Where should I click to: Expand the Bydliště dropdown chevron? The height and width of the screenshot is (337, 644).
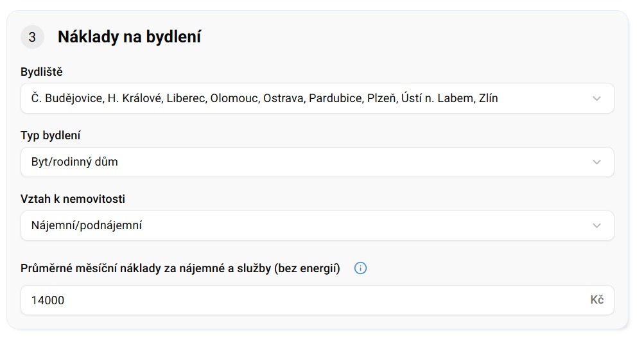click(596, 99)
